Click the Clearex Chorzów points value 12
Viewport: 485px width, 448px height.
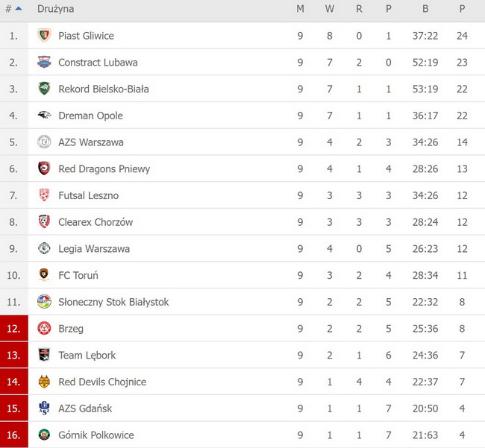pos(462,222)
